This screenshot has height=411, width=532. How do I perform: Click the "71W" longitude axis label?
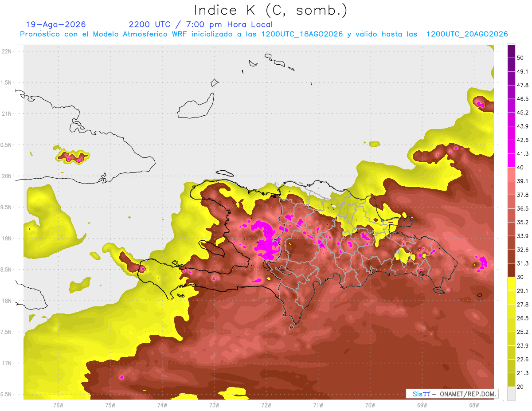[x=318, y=405]
